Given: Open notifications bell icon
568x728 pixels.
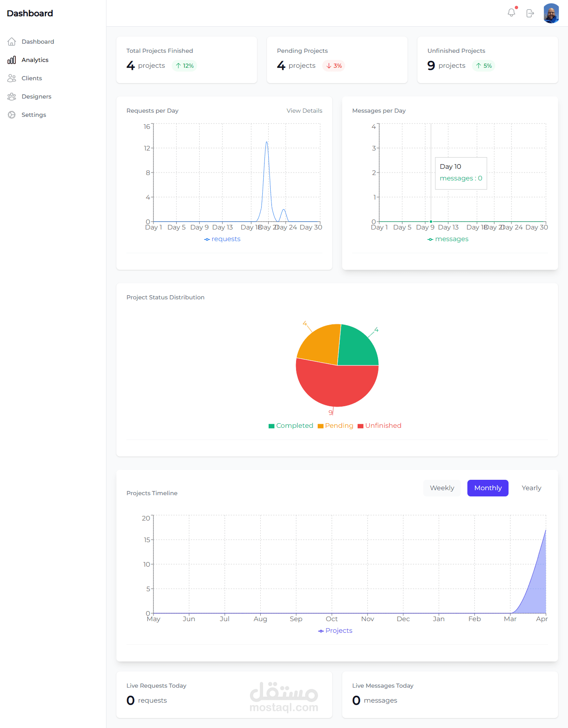Looking at the screenshot, I should click(x=511, y=13).
